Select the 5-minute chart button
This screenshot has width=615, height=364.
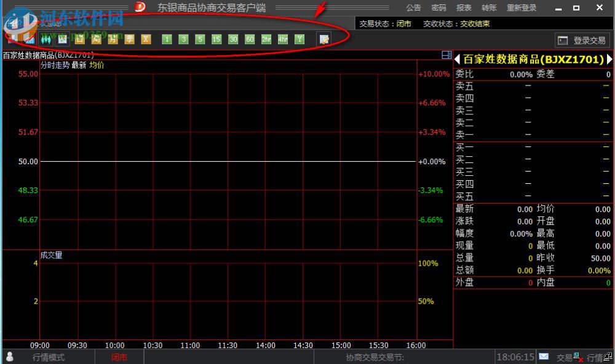200,39
